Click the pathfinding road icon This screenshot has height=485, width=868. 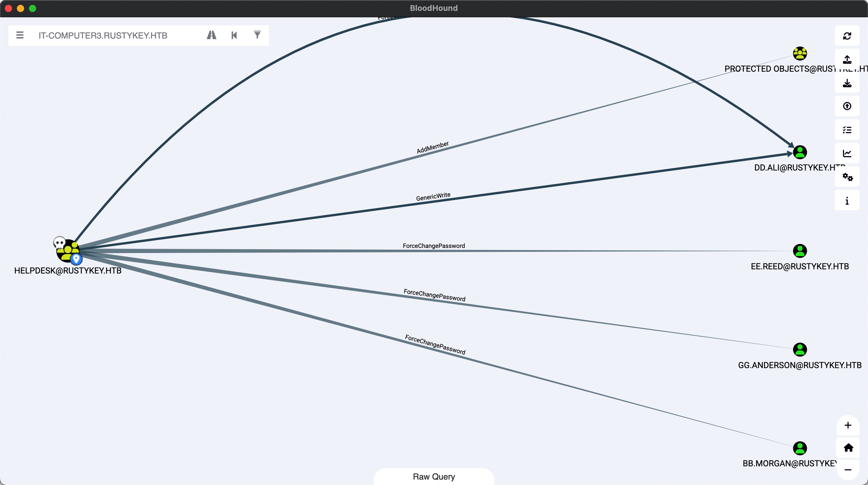coord(211,35)
